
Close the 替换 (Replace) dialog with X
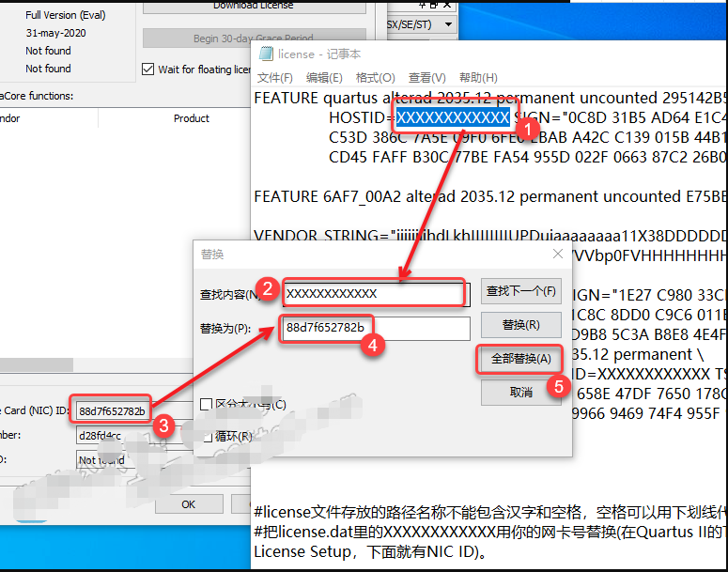coord(558,254)
